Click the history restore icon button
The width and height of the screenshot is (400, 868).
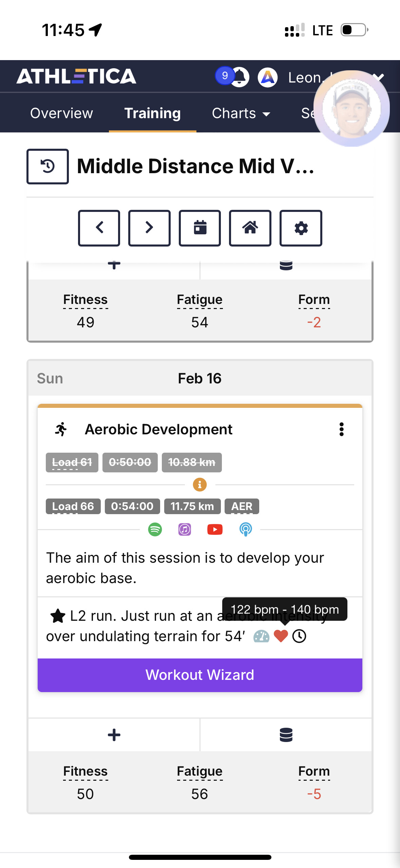tap(47, 166)
